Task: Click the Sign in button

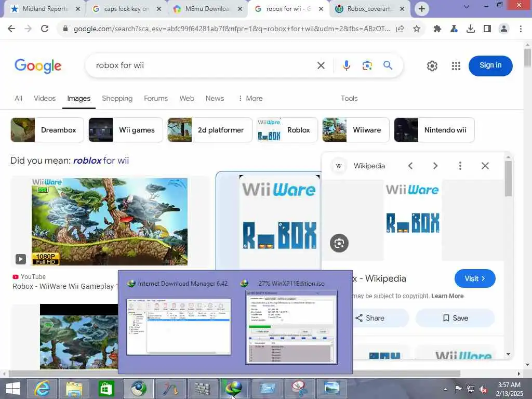Action: (x=490, y=65)
